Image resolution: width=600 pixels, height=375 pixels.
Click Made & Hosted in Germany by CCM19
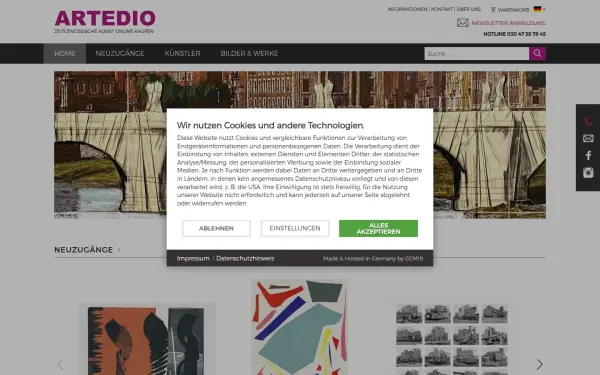[x=373, y=259]
